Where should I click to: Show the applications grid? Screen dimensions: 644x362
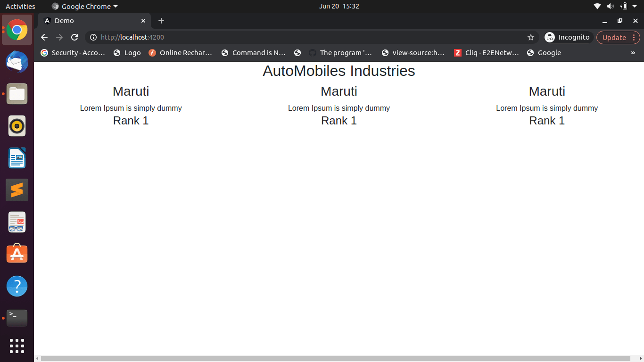pos(17,346)
